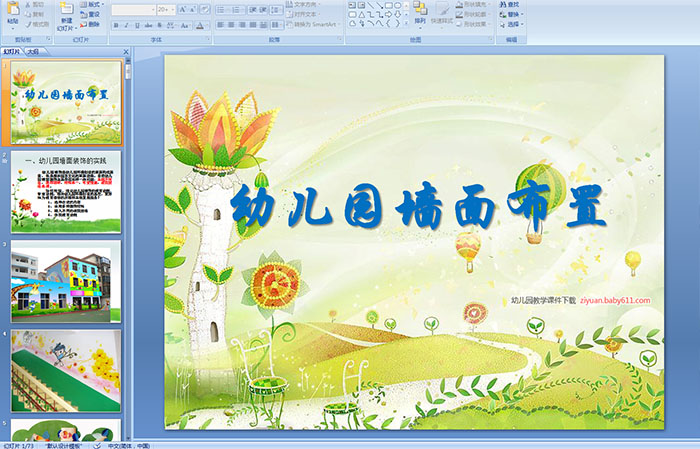Open Arrange (排列) menu
This screenshot has width=700, height=449.
420,13
